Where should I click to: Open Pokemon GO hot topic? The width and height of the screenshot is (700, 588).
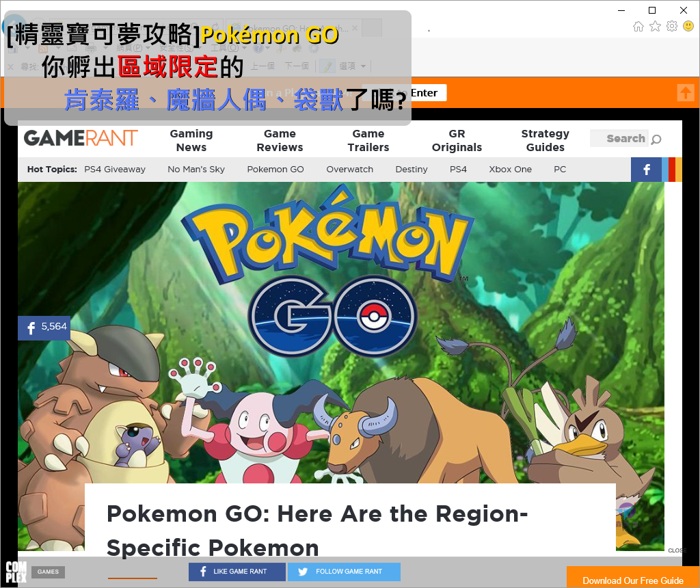[x=275, y=169]
